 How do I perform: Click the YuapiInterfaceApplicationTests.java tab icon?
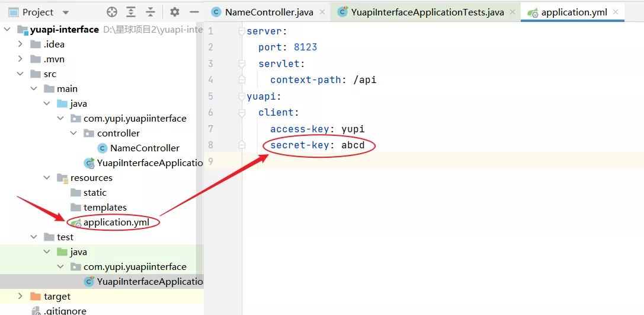click(342, 12)
